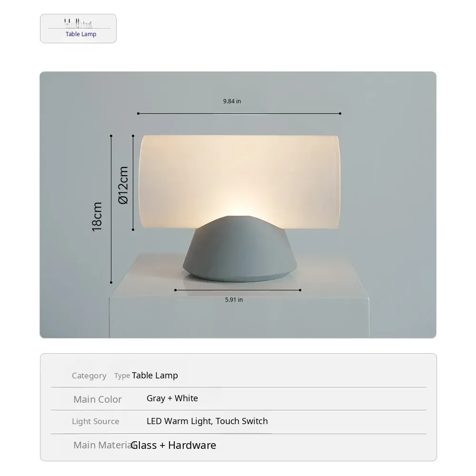
Task: Click the Type Table Lamp value
Action: tap(146, 376)
